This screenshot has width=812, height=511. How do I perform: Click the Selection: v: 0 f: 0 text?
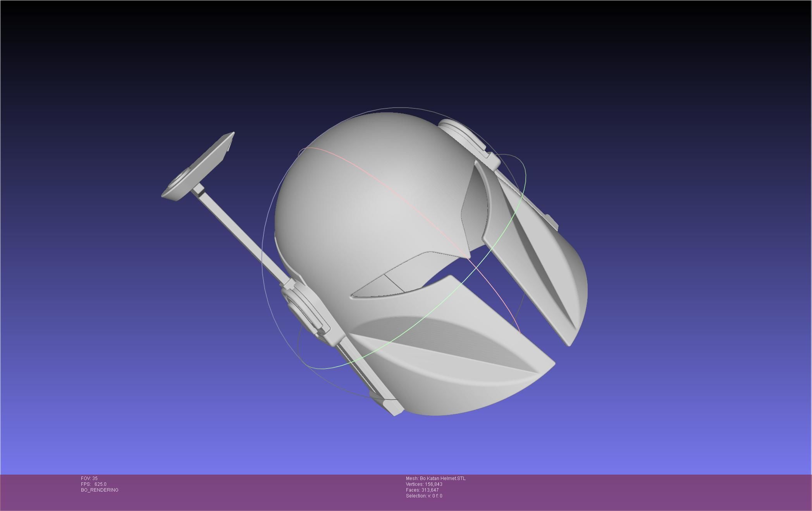[424, 496]
